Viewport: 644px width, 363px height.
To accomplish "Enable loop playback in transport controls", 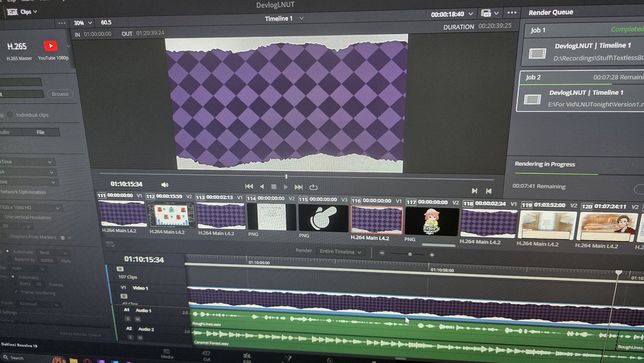I will coord(312,186).
